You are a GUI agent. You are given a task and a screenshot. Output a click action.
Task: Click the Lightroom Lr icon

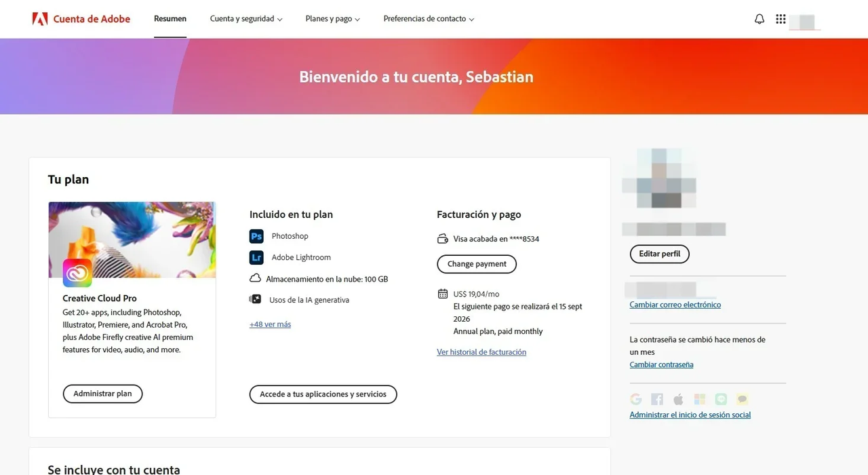point(256,257)
